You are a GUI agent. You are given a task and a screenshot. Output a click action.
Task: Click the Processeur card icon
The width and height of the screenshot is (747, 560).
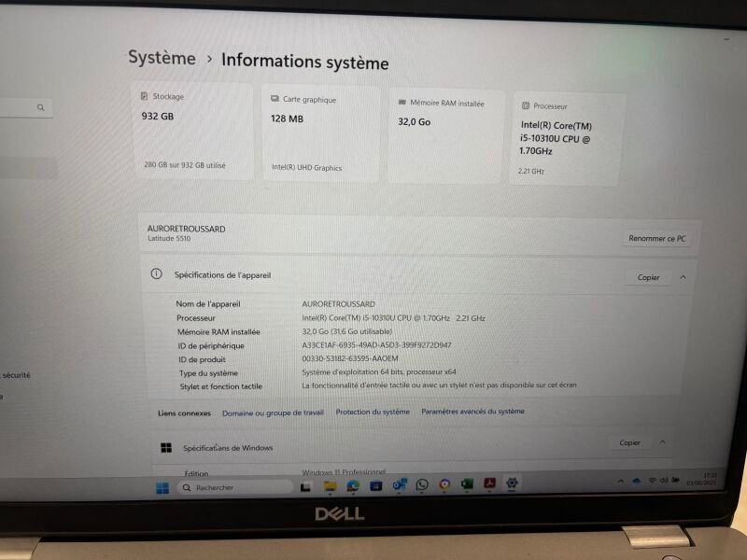[526, 105]
